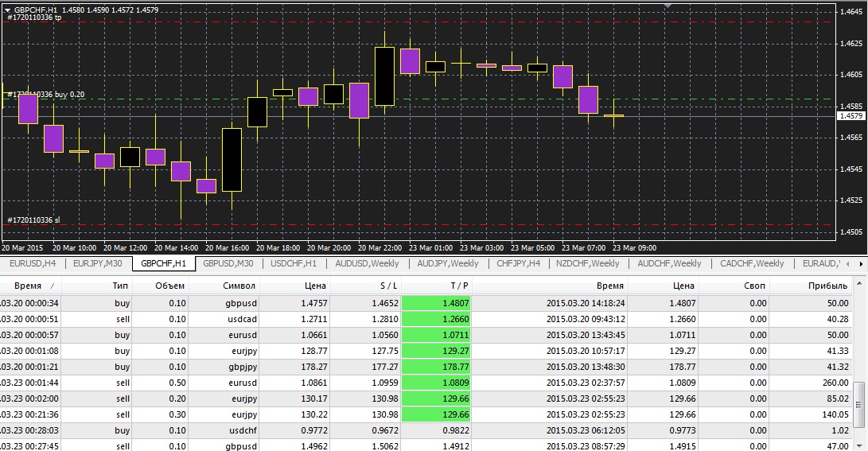
Task: Click the scrollbar down arrow in the trade table
Action: [859, 445]
